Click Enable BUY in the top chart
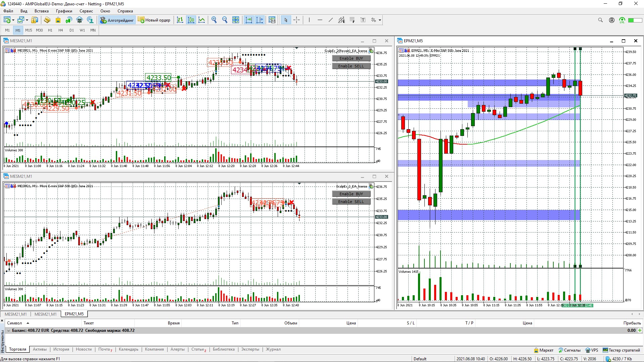 pyautogui.click(x=351, y=58)
